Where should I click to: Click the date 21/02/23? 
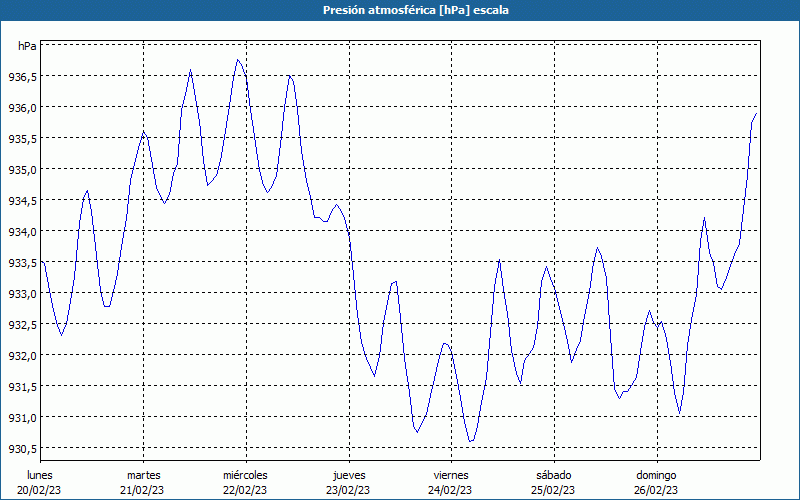pos(142,490)
